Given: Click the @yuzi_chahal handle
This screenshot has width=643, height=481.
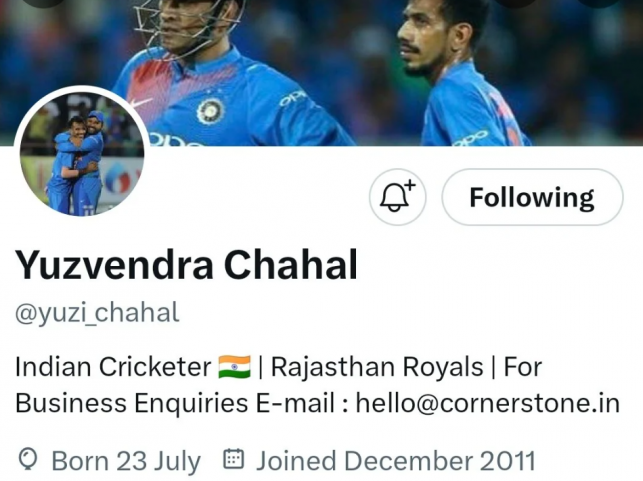Looking at the screenshot, I should click(x=97, y=312).
